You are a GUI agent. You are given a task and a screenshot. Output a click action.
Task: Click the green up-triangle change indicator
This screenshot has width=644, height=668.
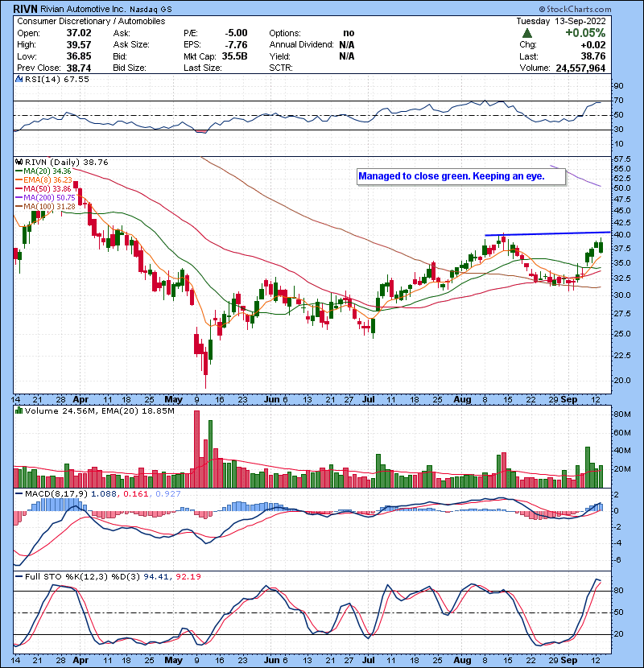tap(527, 33)
